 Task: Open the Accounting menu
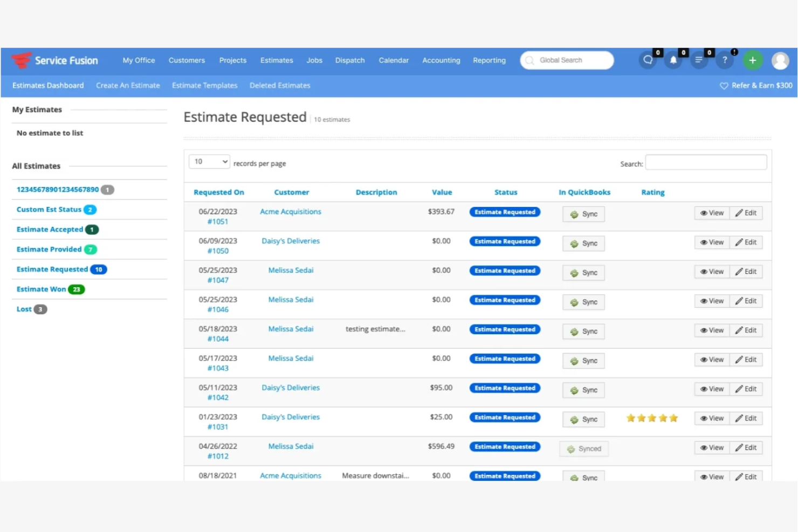441,60
